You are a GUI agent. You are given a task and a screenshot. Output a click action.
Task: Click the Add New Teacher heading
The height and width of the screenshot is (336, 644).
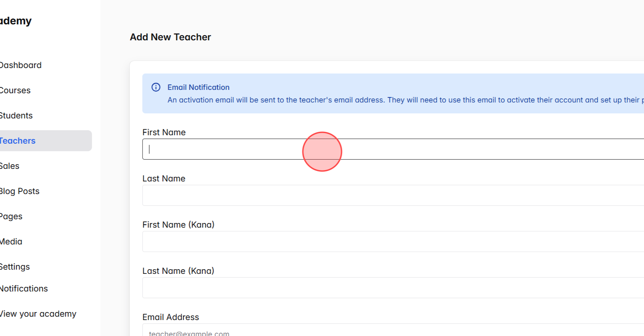[170, 37]
